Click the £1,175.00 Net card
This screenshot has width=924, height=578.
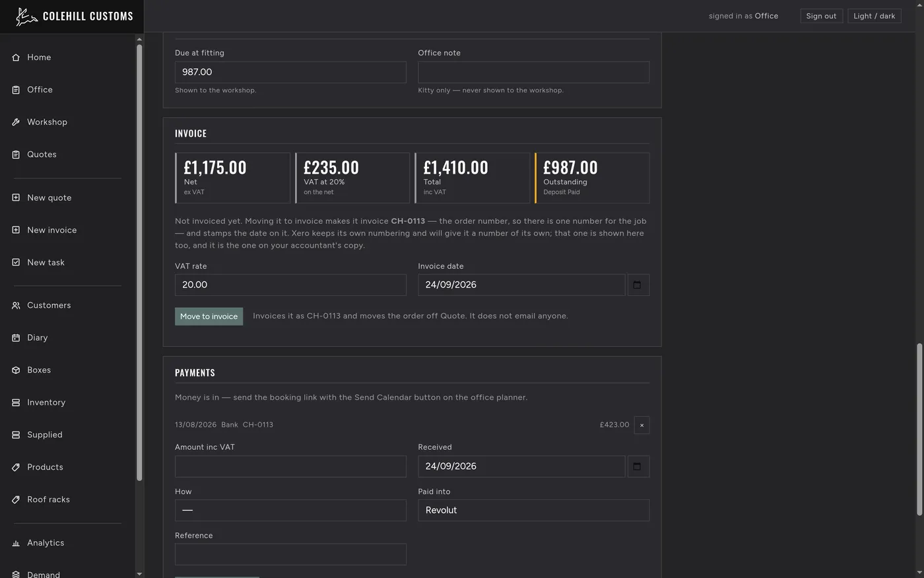click(232, 178)
